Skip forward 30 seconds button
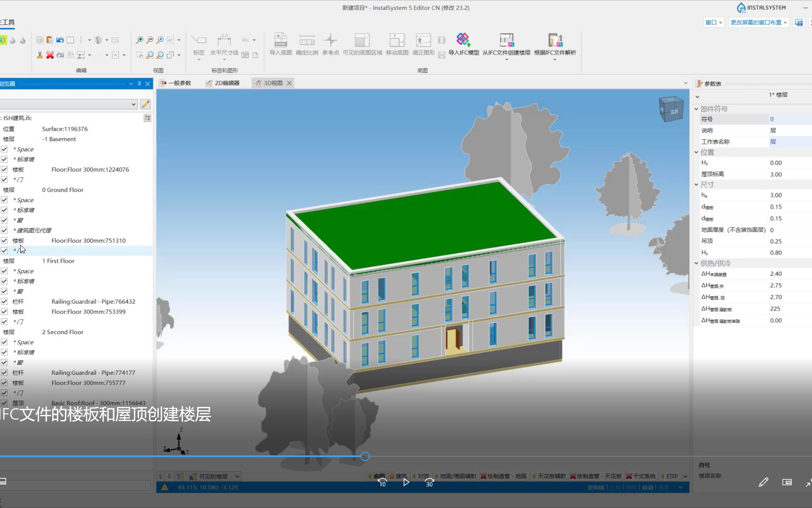This screenshot has height=508, width=812. click(429, 482)
